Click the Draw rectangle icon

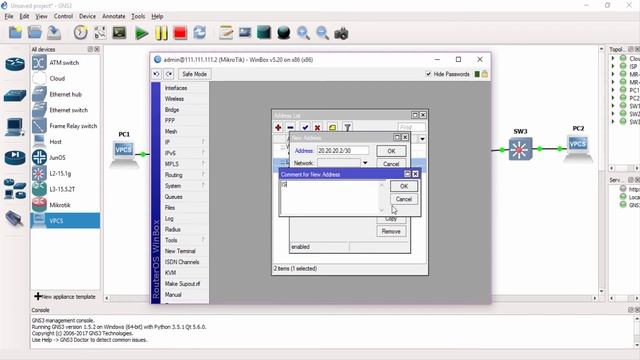264,33
